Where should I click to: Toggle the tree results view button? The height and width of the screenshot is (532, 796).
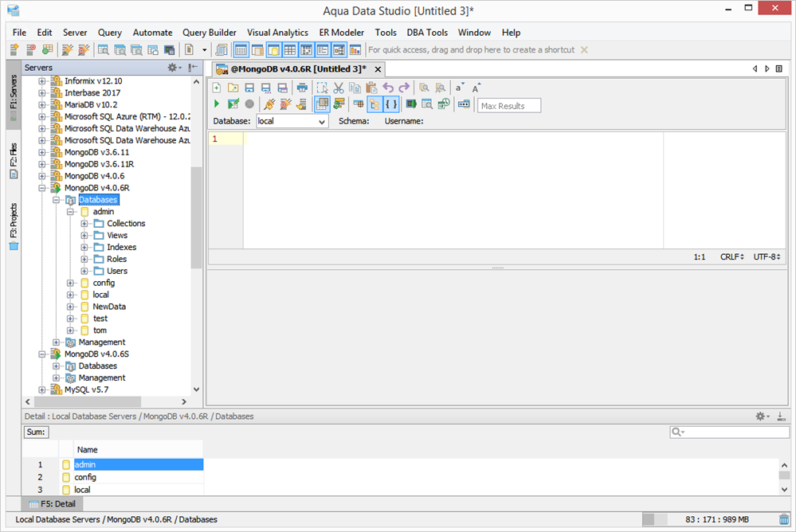pos(374,104)
